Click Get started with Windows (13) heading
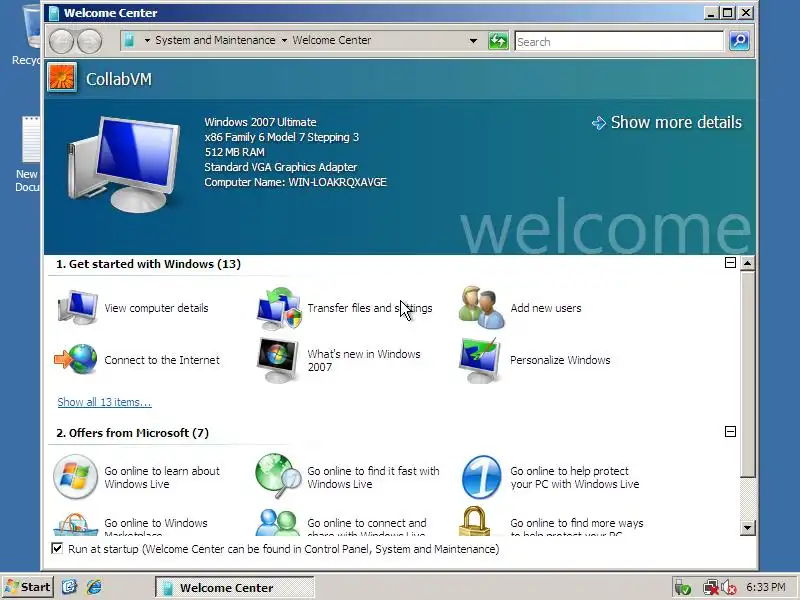Screen dimensions: 800x600 tap(148, 264)
